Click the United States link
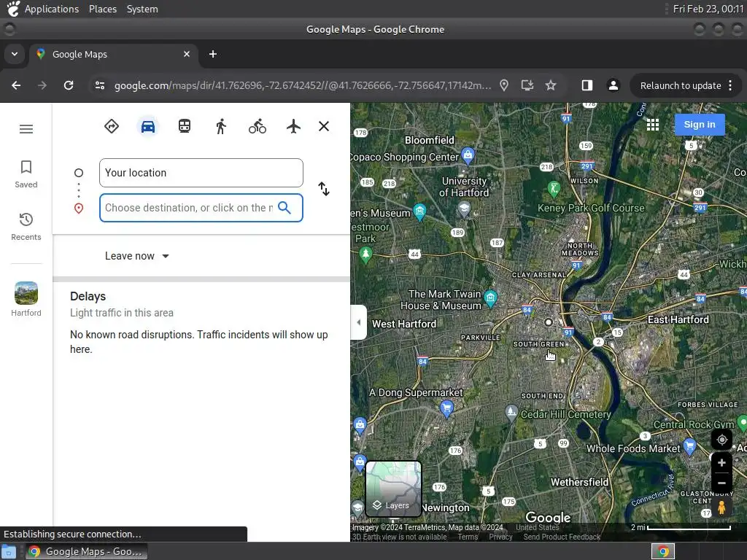The width and height of the screenshot is (747, 560). click(537, 527)
